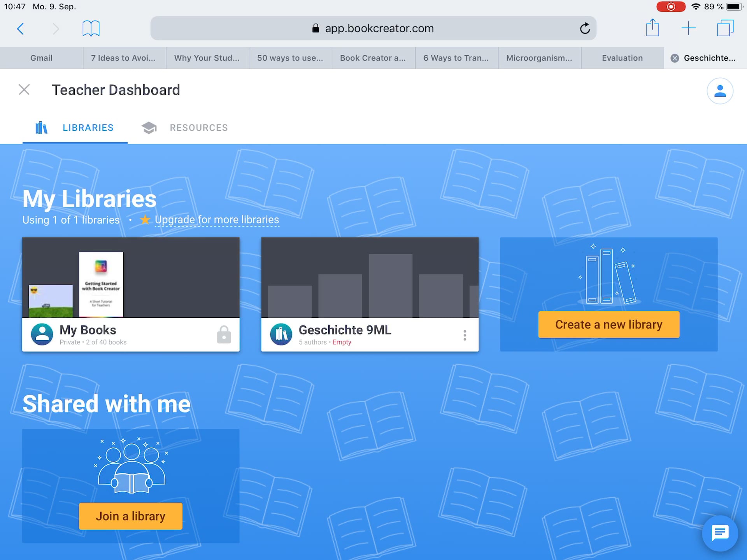Click the Geschichte 9ML library icon

click(281, 334)
